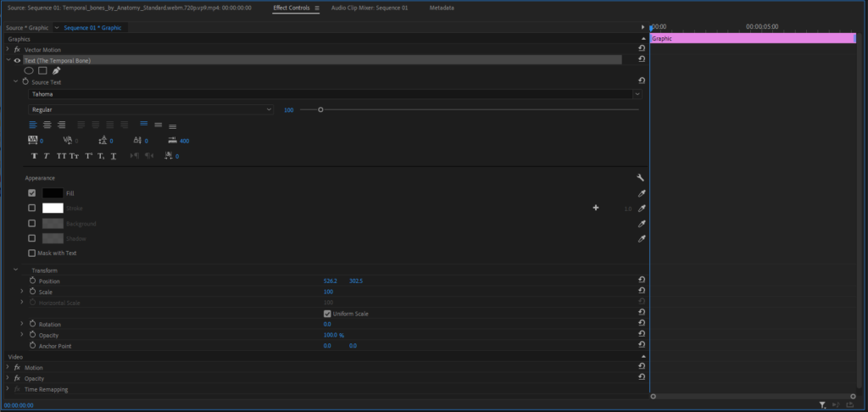Apply Subscript style
This screenshot has height=412, width=868.
(x=102, y=156)
